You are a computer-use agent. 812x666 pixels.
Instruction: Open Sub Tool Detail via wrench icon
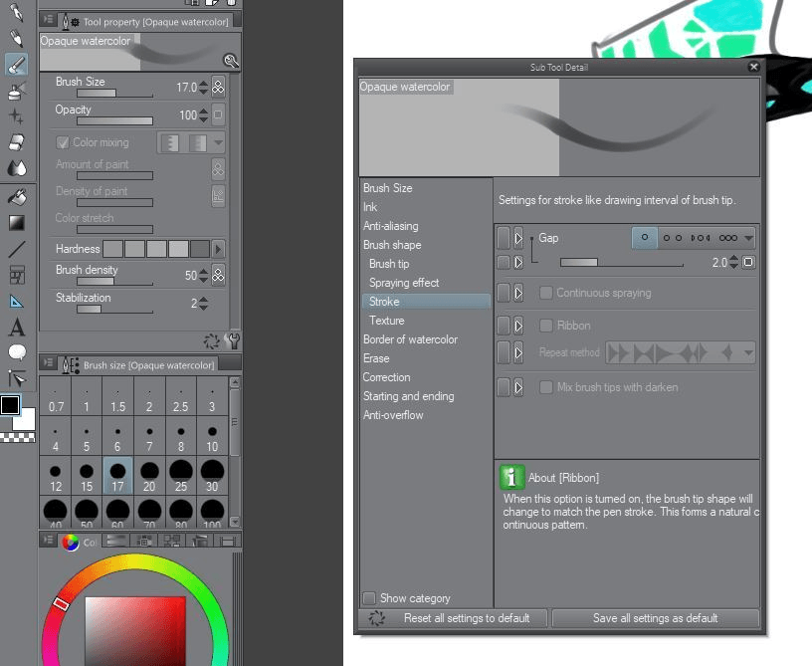(233, 340)
